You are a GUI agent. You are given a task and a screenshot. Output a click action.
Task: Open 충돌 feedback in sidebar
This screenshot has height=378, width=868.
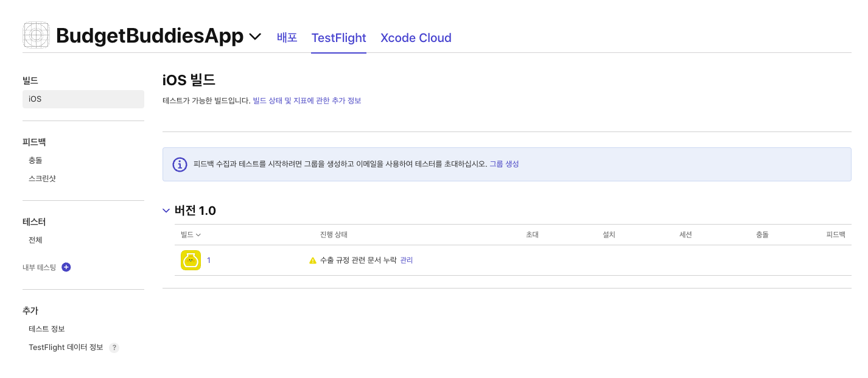pyautogui.click(x=35, y=160)
